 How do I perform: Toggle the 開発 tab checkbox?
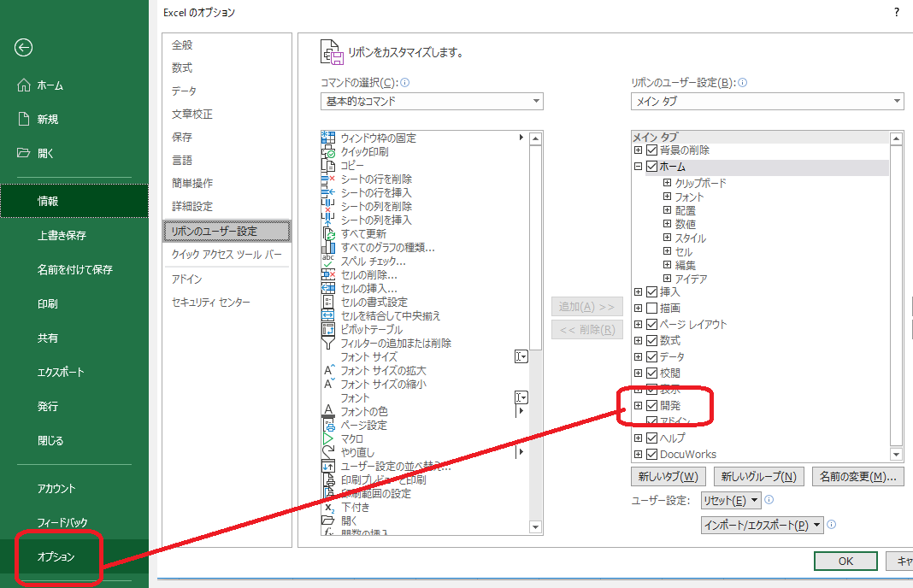pos(651,406)
